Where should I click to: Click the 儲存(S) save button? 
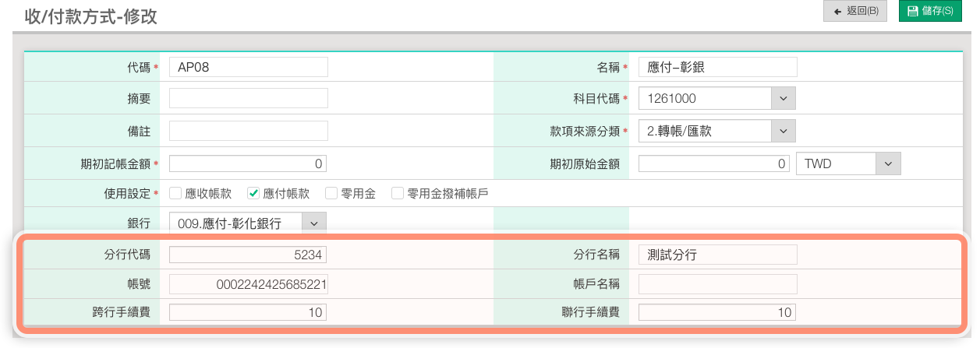930,11
